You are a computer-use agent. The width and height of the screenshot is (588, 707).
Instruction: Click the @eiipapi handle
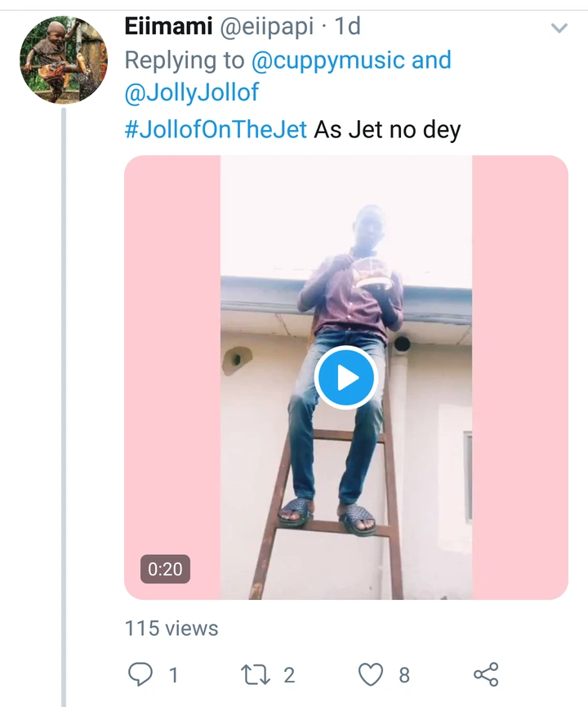[265, 26]
